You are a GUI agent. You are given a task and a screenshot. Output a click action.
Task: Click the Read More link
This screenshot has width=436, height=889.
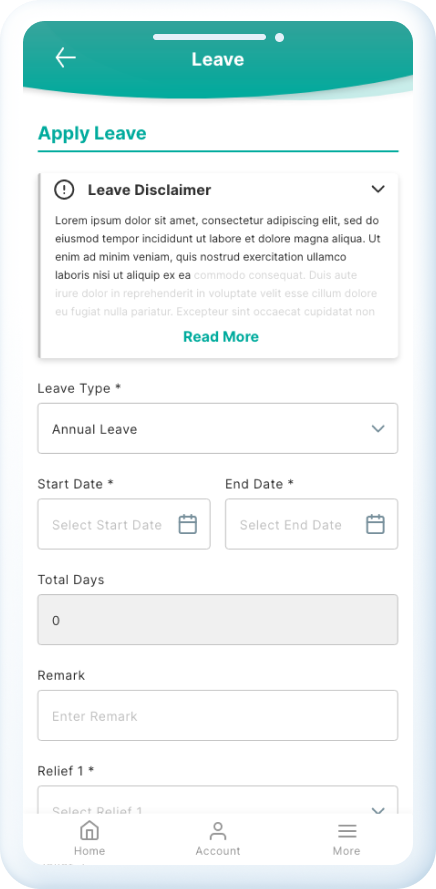tap(221, 337)
